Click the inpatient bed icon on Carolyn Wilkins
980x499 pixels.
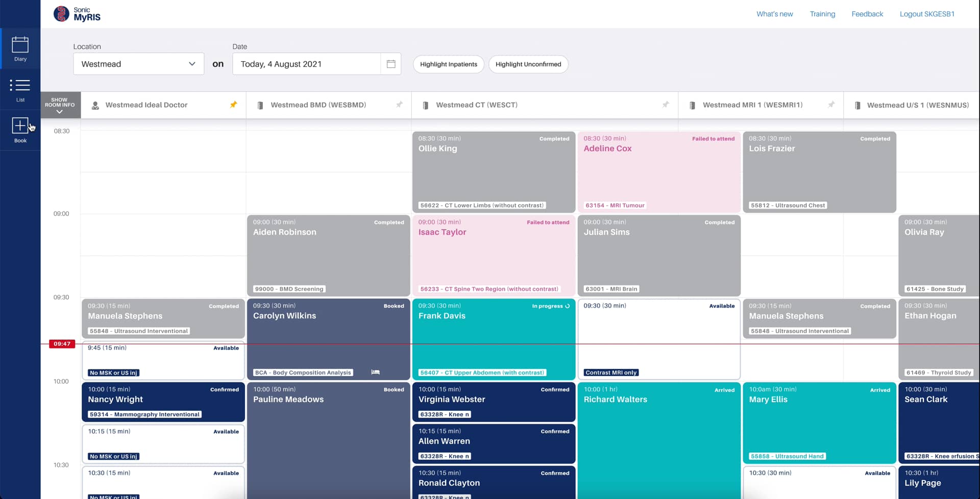[x=376, y=372]
